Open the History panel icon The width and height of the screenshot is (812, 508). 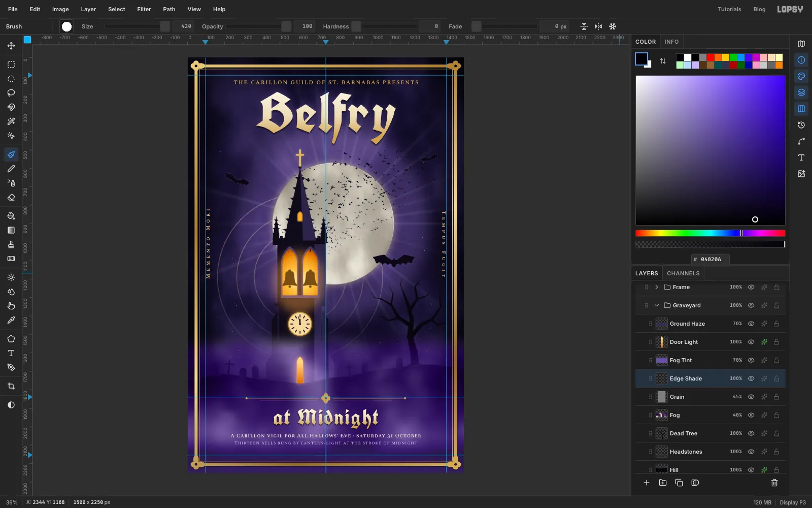[x=801, y=125]
